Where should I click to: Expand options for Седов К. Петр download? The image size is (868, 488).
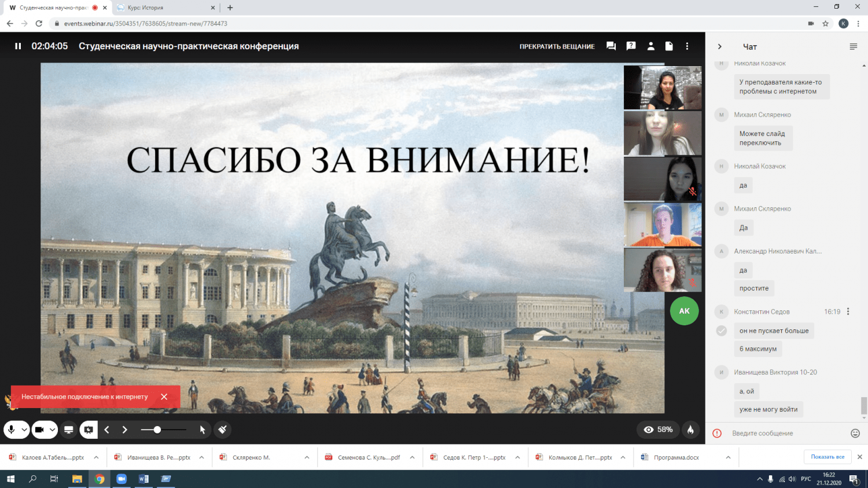pyautogui.click(x=517, y=457)
